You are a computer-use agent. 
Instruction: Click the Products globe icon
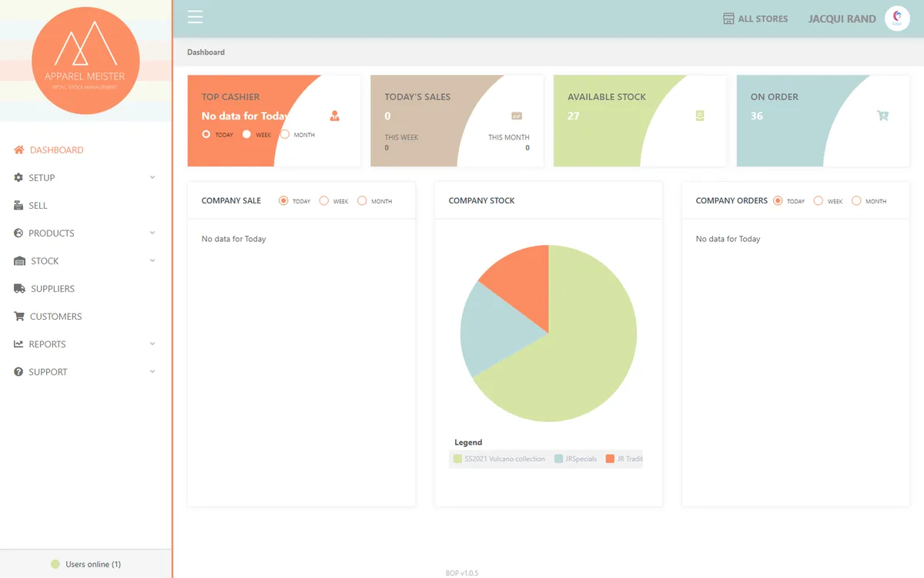tap(18, 233)
